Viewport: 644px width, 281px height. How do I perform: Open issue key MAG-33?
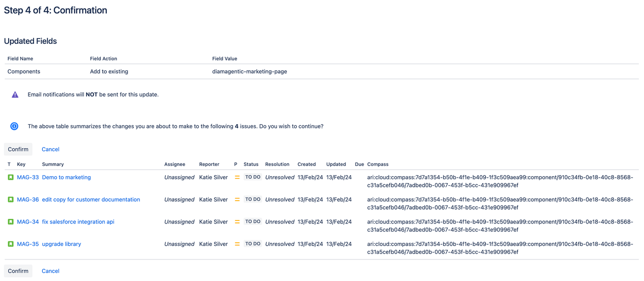coord(28,177)
